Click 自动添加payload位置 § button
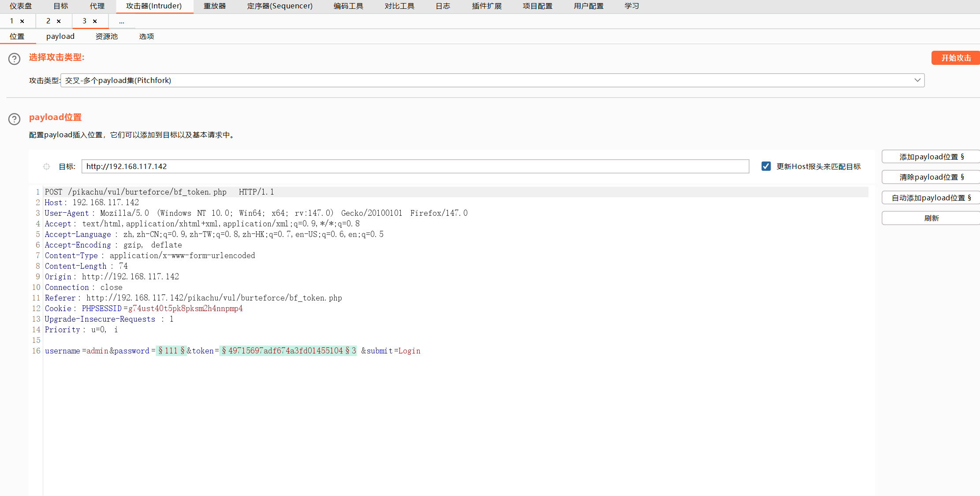The width and height of the screenshot is (980, 496). coord(931,198)
